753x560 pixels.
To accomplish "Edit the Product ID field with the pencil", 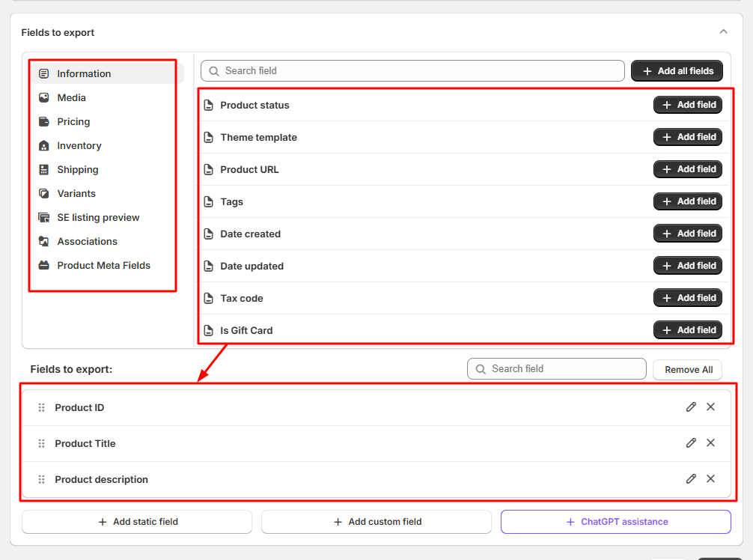I will point(691,407).
